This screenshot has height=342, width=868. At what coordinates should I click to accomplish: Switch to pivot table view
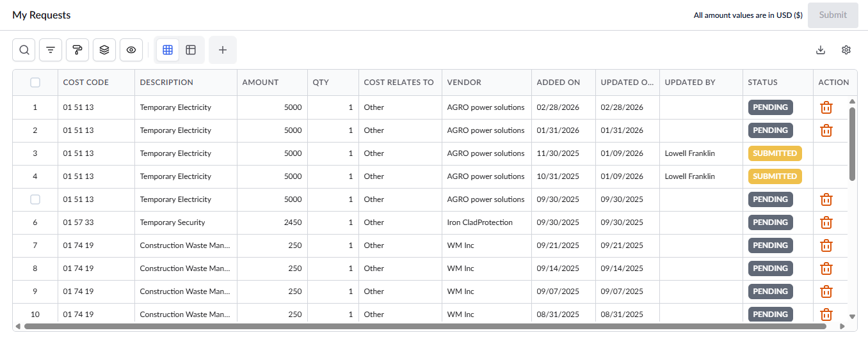click(191, 50)
